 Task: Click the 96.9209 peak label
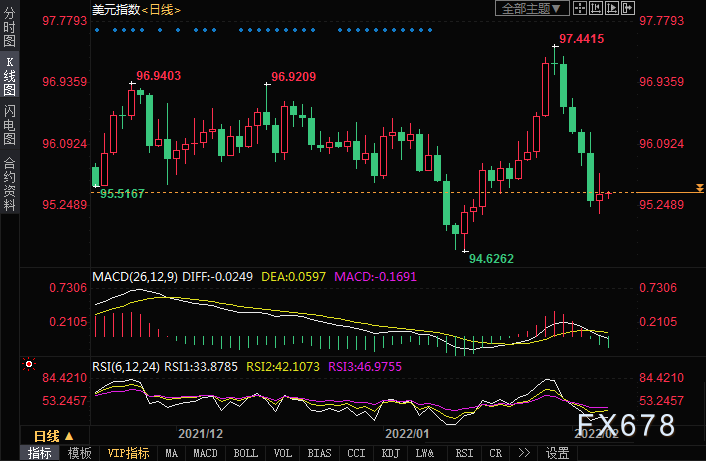pyautogui.click(x=294, y=77)
